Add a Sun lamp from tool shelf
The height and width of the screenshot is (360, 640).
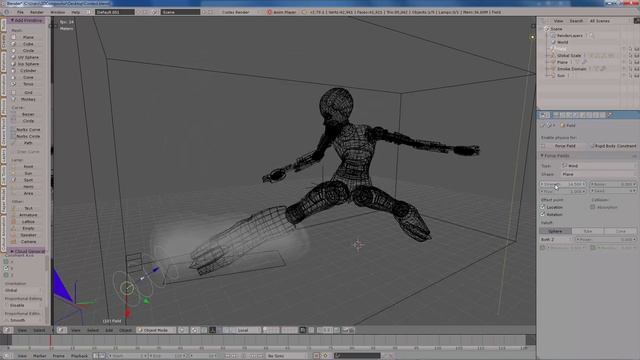point(28,173)
